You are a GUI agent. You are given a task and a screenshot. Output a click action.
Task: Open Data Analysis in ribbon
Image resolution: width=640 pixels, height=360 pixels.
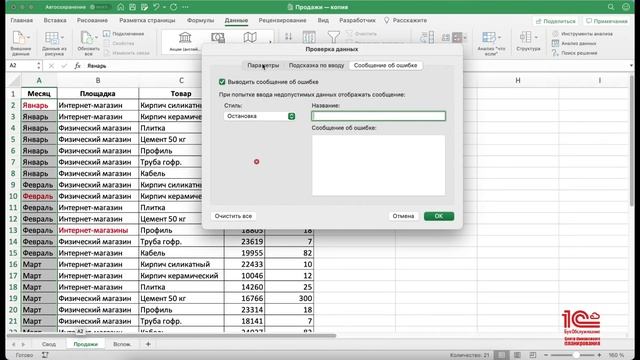click(x=574, y=43)
